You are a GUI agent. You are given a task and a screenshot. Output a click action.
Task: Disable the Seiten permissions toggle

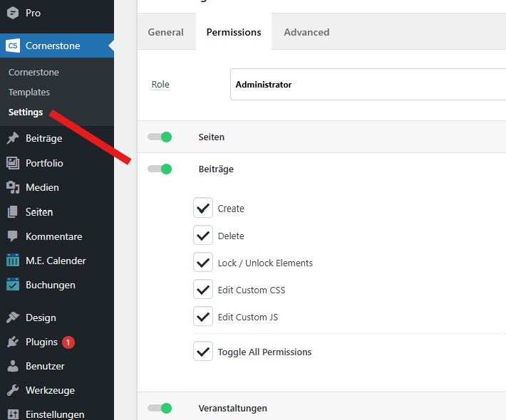(160, 137)
